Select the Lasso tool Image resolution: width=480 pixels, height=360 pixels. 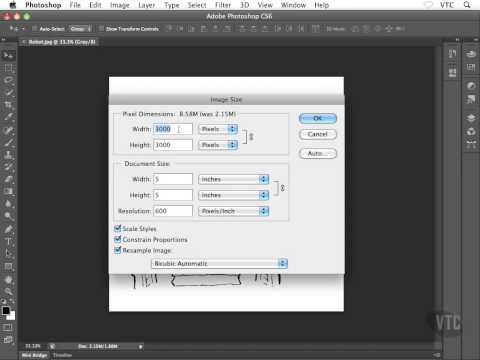tap(8, 80)
